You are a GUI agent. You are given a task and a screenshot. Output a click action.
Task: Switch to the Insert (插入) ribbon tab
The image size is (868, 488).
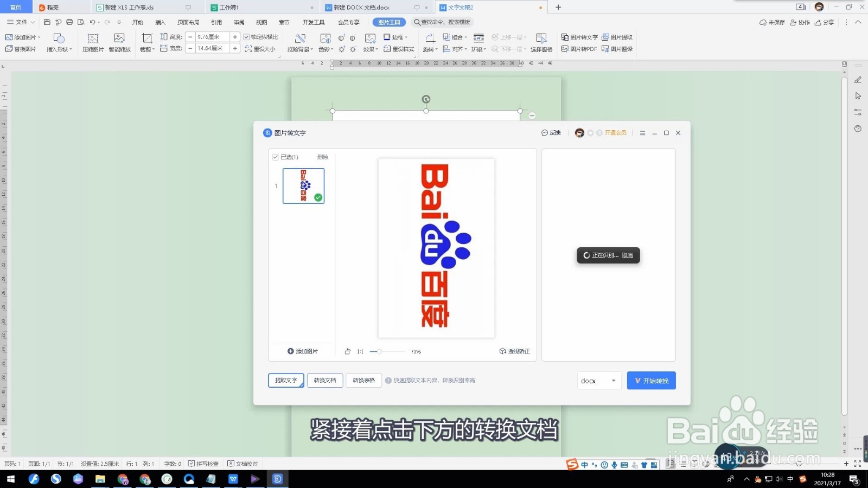(x=160, y=22)
